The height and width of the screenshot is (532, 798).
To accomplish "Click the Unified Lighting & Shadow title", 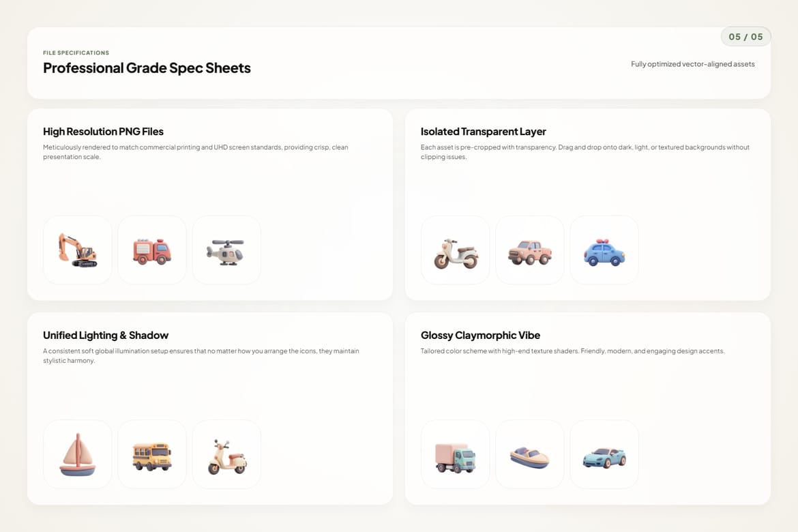I will click(105, 335).
